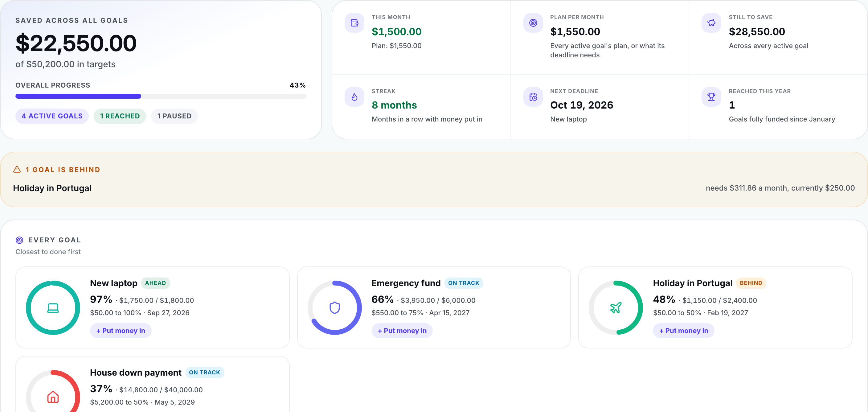Screen dimensions: 868x412
Task: Click the target icon next to Every Goal
Action: (19, 240)
